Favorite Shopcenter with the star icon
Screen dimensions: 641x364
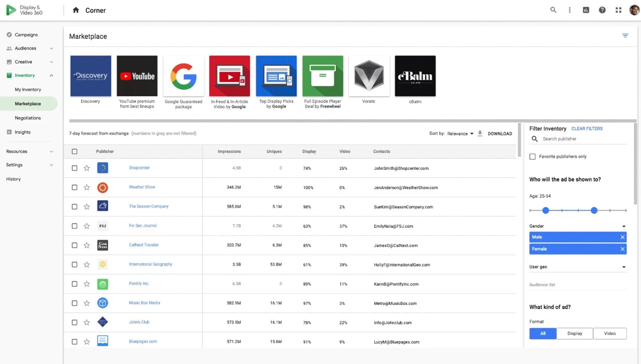(x=87, y=168)
